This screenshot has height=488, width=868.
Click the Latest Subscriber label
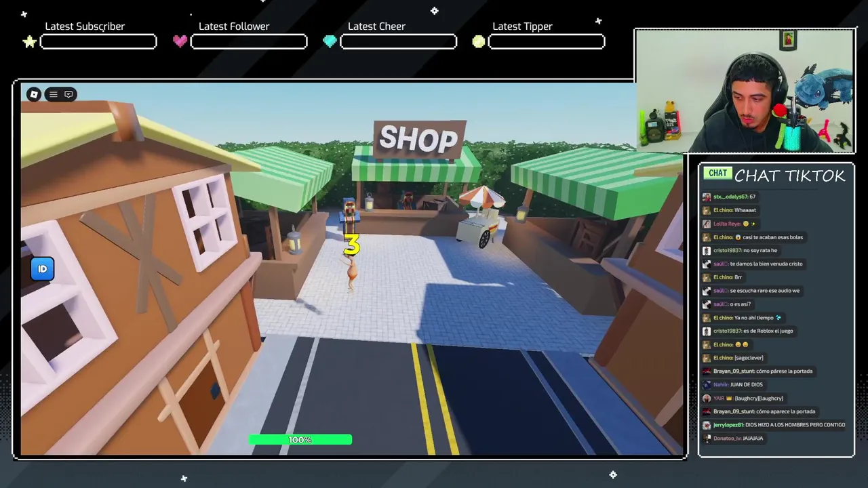(x=85, y=26)
